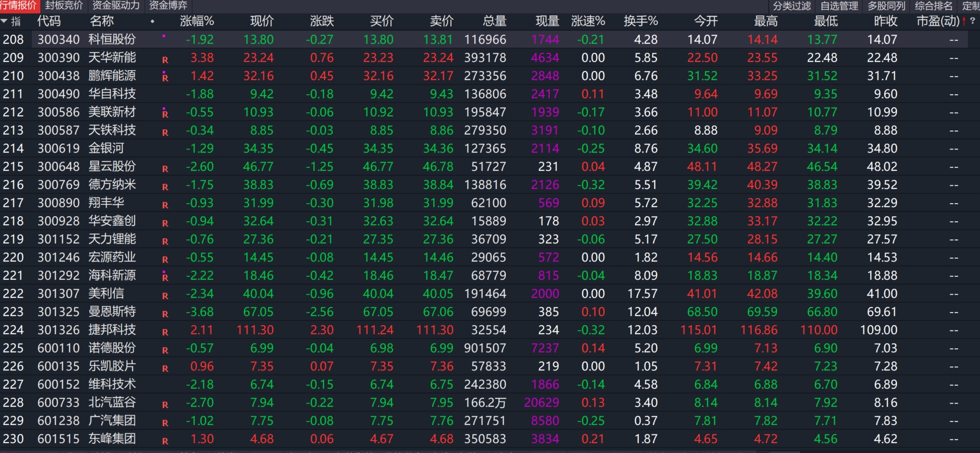Screen dimensions: 980x453
Task: Click the R marker in the 宏源药业 row
Action: [165, 259]
